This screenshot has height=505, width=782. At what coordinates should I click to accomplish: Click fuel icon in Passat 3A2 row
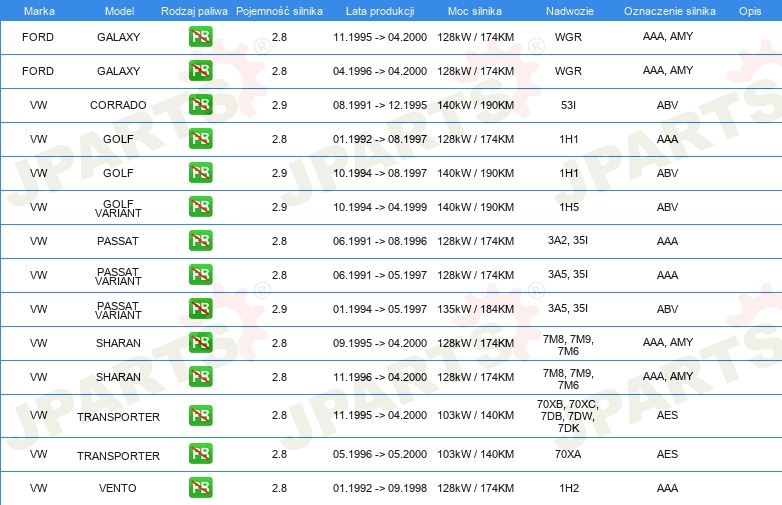tap(200, 240)
